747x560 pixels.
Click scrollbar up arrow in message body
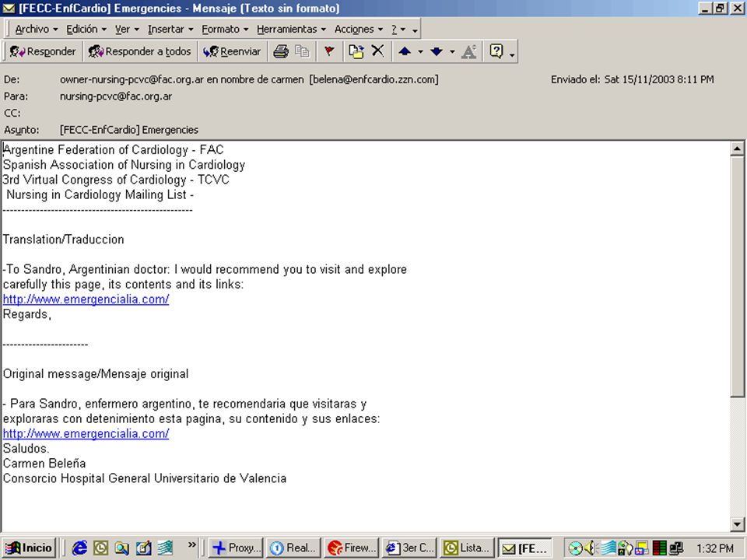click(x=737, y=149)
